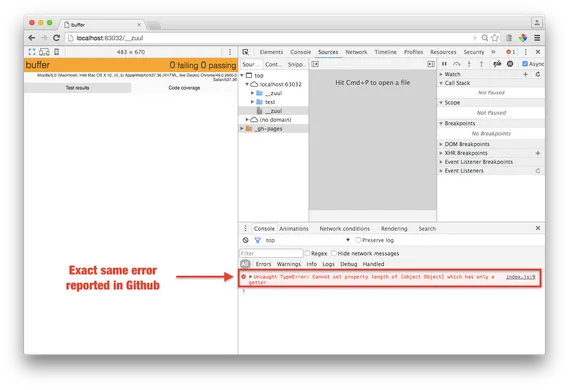Click the red error count indicator

(x=511, y=52)
